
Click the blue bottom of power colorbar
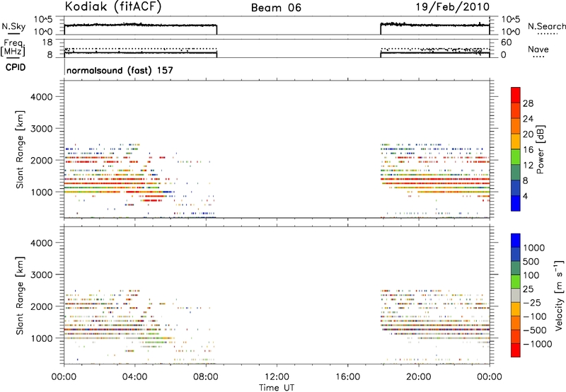[516, 203]
